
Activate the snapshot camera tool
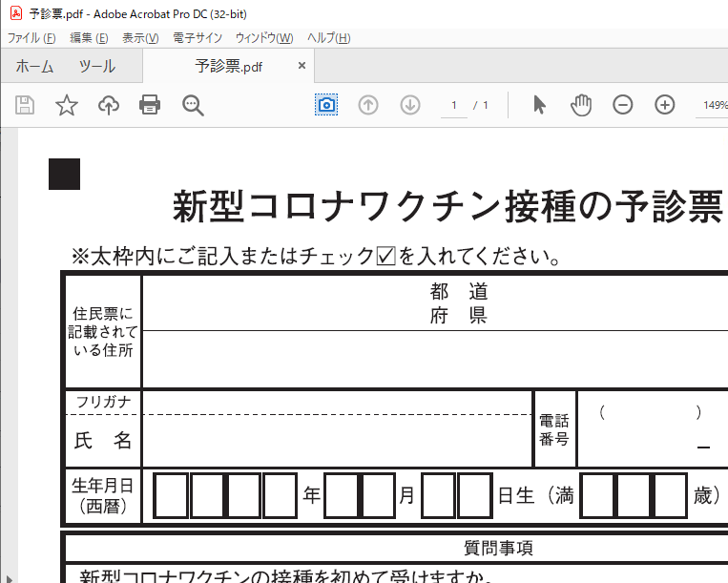[326, 105]
